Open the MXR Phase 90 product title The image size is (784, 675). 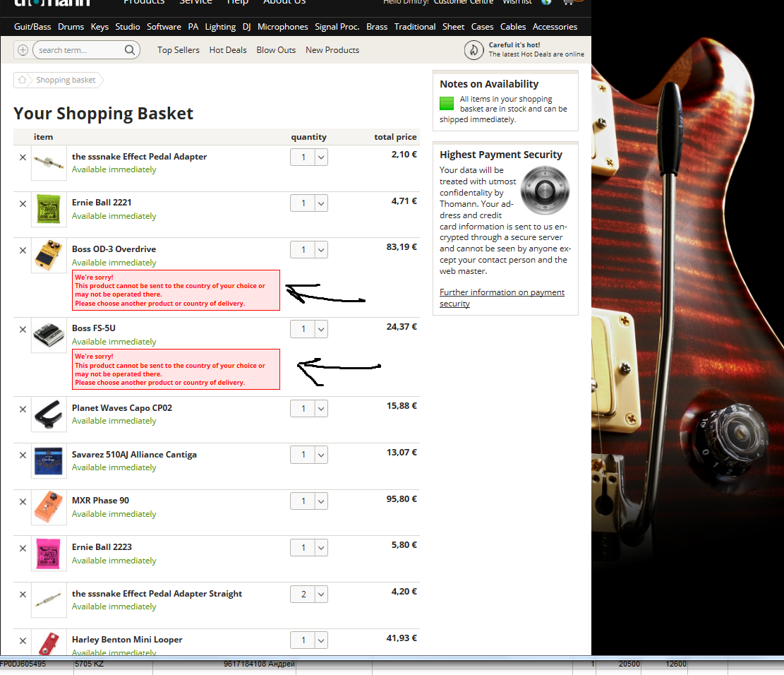point(100,501)
